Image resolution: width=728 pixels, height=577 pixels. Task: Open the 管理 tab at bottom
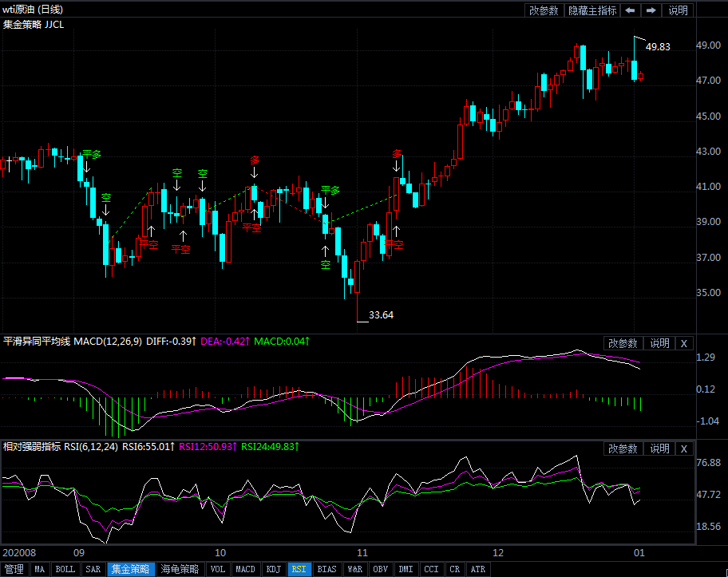(14, 570)
